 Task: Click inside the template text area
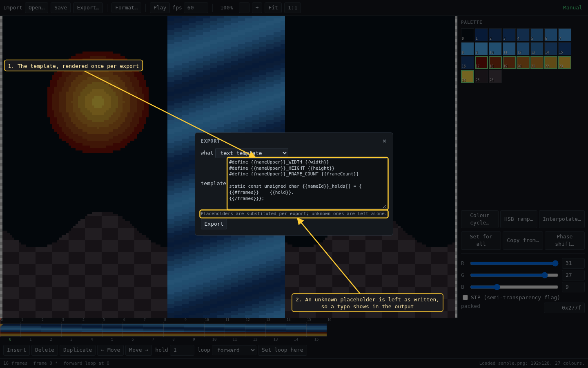click(307, 184)
